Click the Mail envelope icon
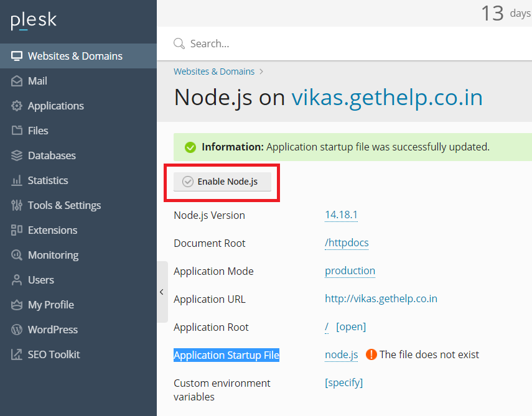Screen dimensions: 532x416 pos(17,81)
